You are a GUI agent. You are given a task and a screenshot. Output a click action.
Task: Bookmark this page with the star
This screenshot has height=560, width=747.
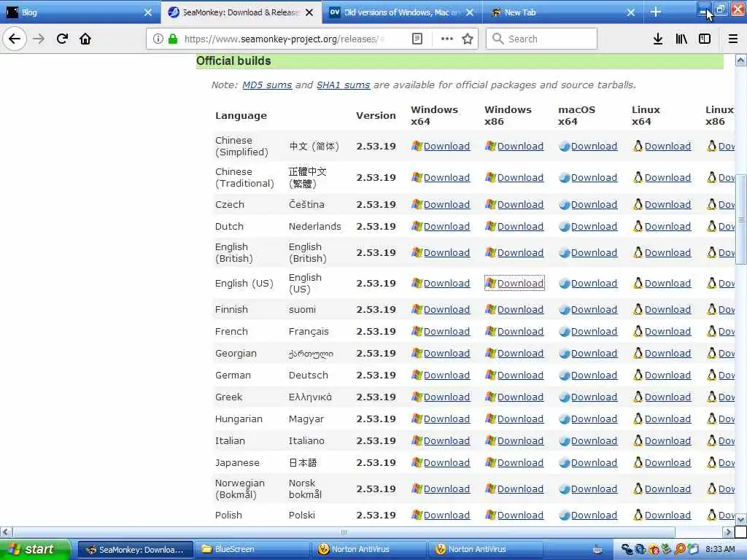(x=468, y=39)
